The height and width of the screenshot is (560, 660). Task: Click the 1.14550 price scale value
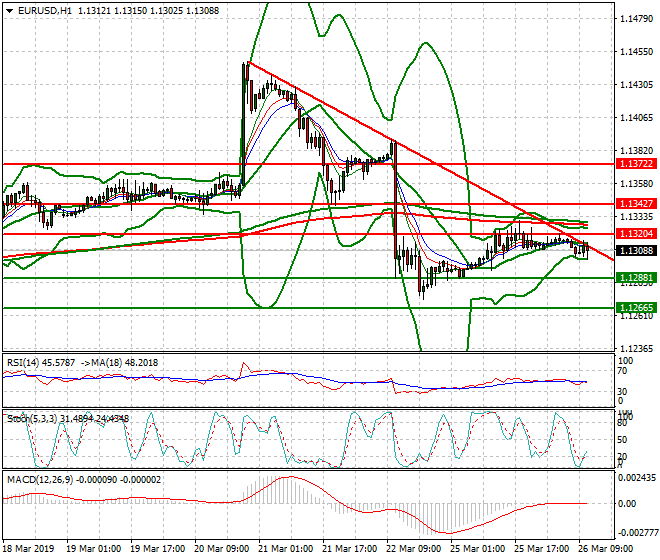636,52
